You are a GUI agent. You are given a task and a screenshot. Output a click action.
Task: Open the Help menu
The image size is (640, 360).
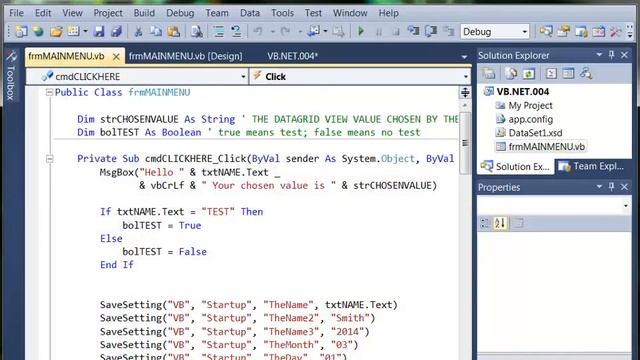[x=388, y=13]
